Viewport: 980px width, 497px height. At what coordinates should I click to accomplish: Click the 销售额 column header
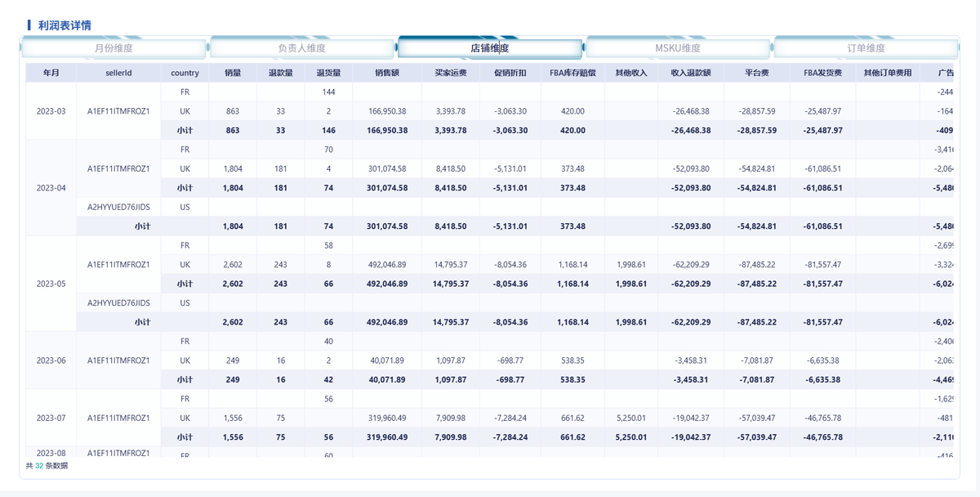[x=386, y=73]
